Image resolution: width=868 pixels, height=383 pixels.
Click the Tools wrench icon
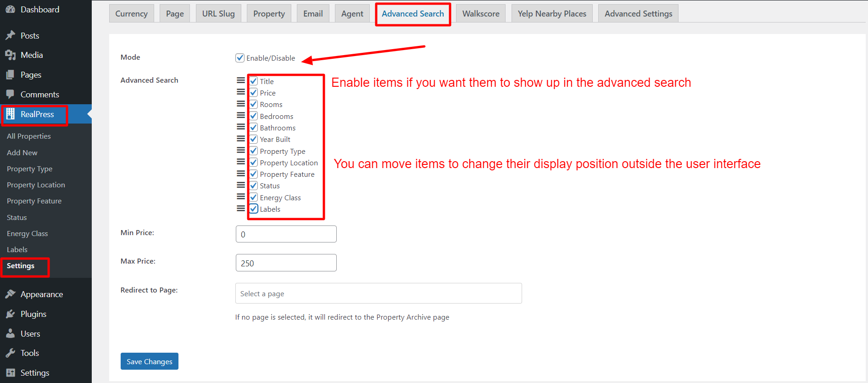[x=10, y=353]
